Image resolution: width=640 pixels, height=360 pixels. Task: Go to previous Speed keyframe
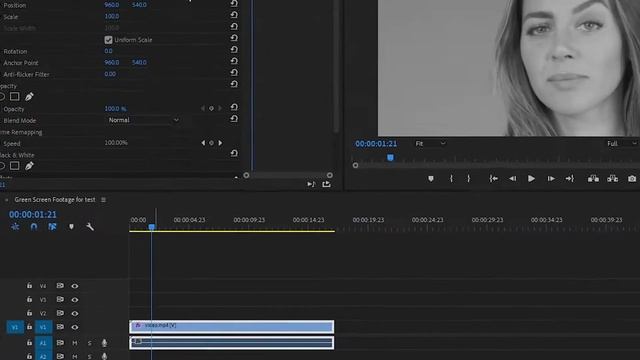click(x=203, y=143)
